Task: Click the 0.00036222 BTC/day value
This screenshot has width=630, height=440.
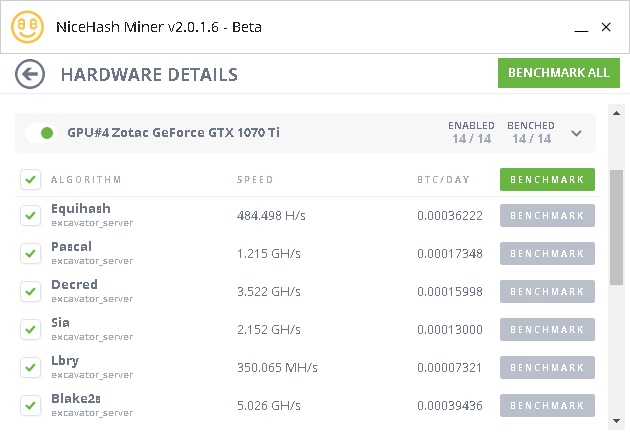Action: (450, 216)
